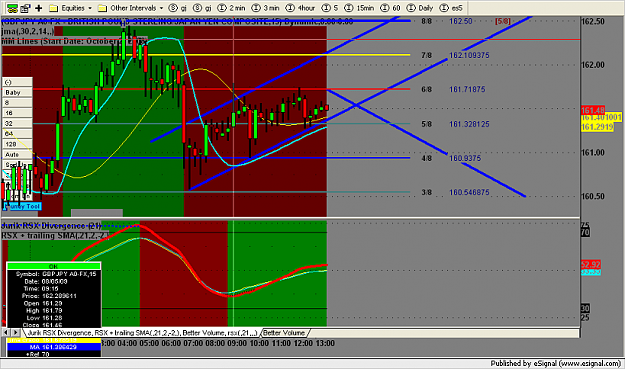Click the blue MA value row
Viewport: 625px width, 369px height.
(x=54, y=347)
